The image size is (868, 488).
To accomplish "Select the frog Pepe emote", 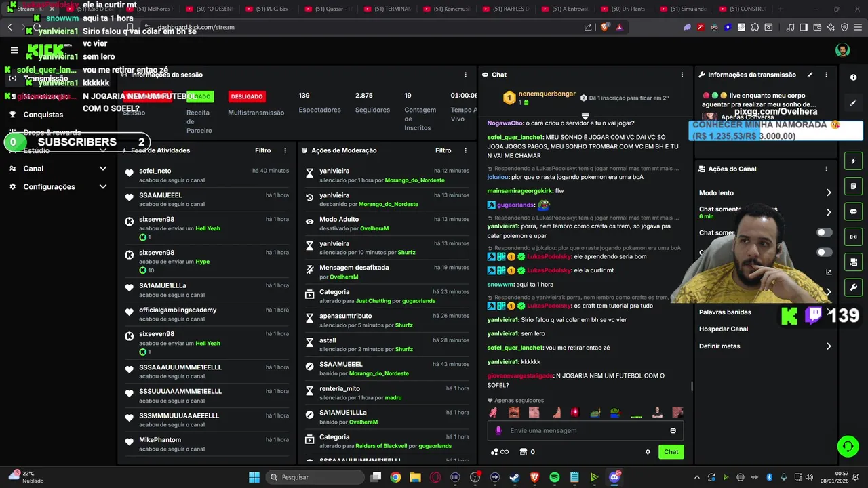I will tap(615, 412).
